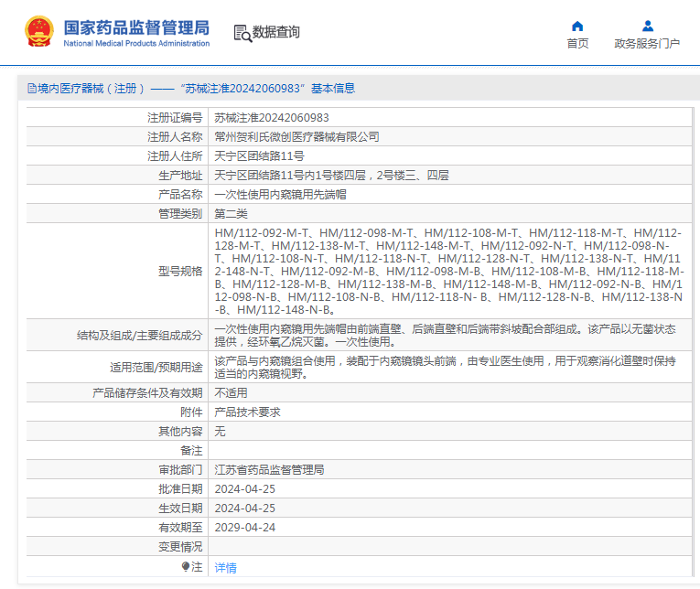Select registration number 苏械注准20242060983 value
Screen dimensions: 700x589
272,118
